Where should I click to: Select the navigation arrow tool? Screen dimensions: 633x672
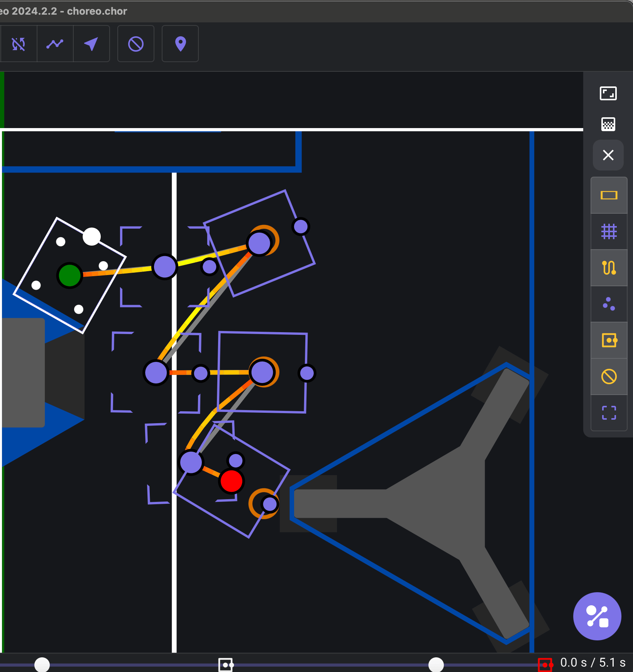point(91,44)
